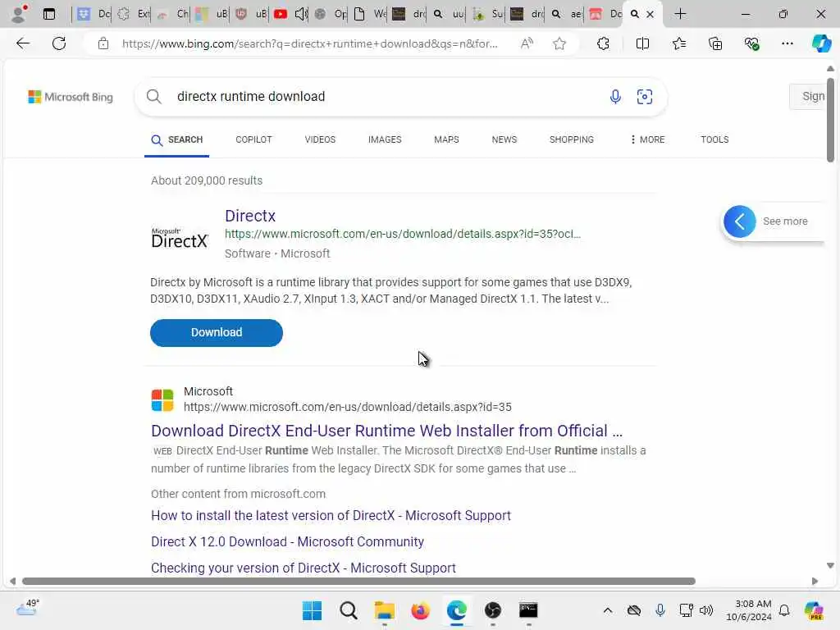Open the weather widget showing 49°
Viewport: 840px width, 630px height.
click(28, 608)
